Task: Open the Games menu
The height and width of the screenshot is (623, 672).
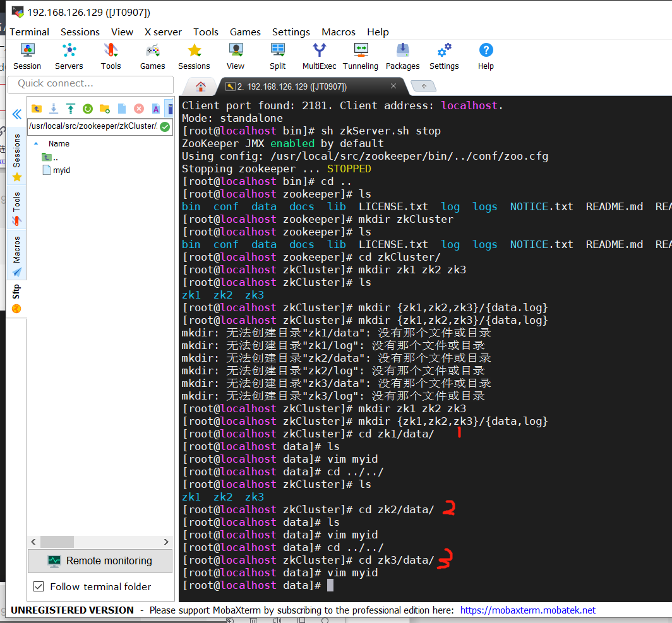Action: pos(245,32)
